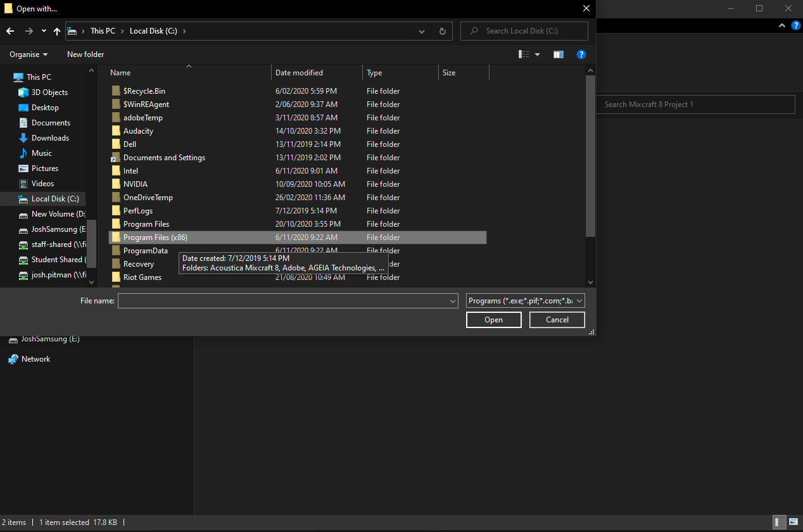Click This PC in the address bar
The width and height of the screenshot is (803, 532).
tap(103, 31)
